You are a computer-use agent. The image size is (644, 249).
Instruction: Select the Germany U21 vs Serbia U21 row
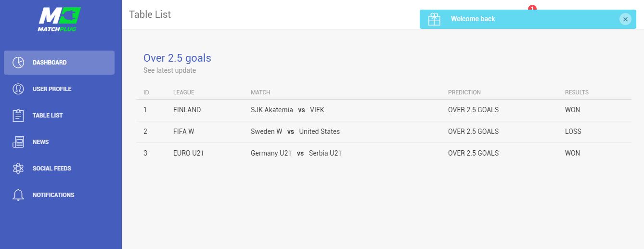point(384,153)
